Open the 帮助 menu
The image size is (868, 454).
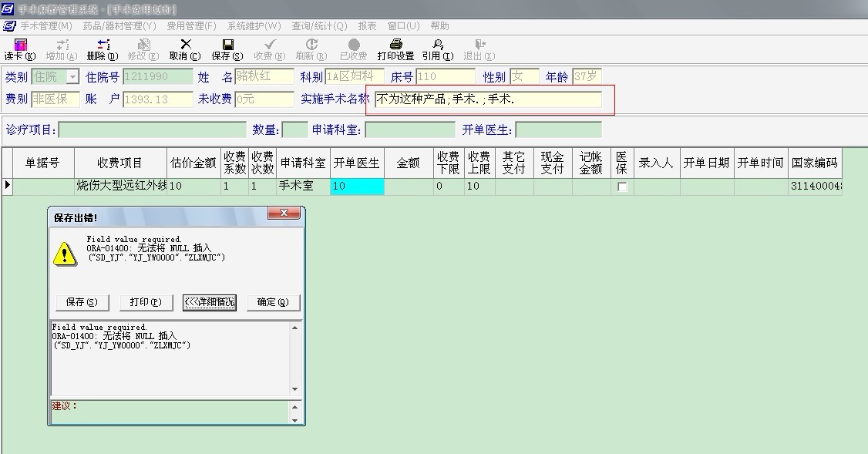coord(439,26)
